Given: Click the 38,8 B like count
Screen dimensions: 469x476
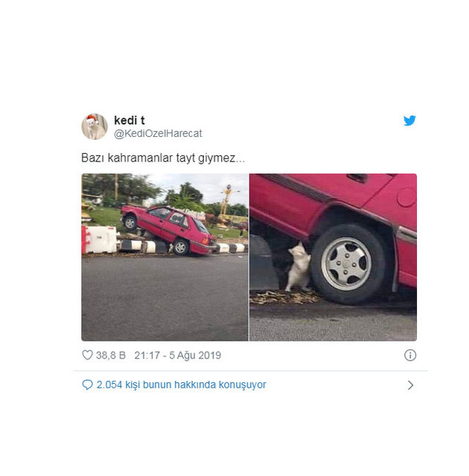Looking at the screenshot, I should pyautogui.click(x=111, y=356).
